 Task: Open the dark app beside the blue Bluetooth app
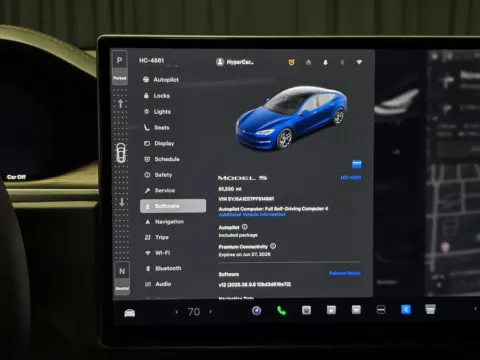381,310
